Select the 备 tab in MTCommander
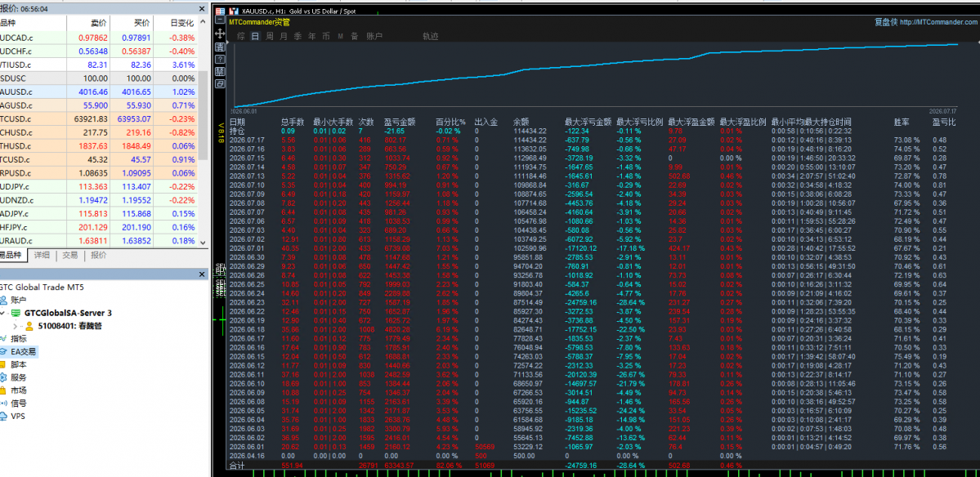This screenshot has width=980, height=477. (x=355, y=36)
